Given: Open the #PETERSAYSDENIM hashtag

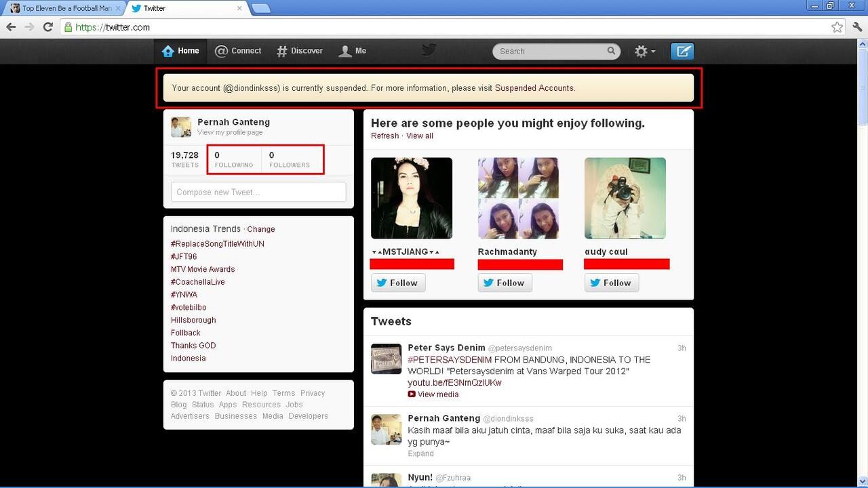Looking at the screenshot, I should [x=450, y=360].
